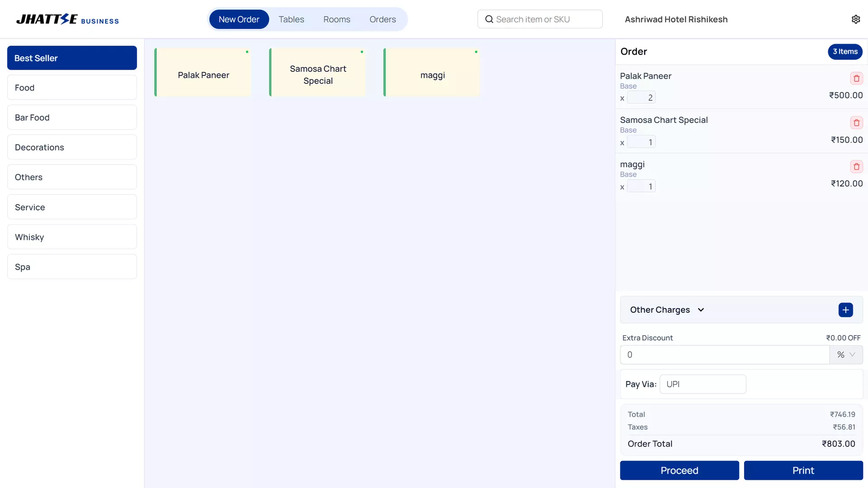Click the Jhattse Business logo
This screenshot has height=488, width=868.
click(x=67, y=19)
